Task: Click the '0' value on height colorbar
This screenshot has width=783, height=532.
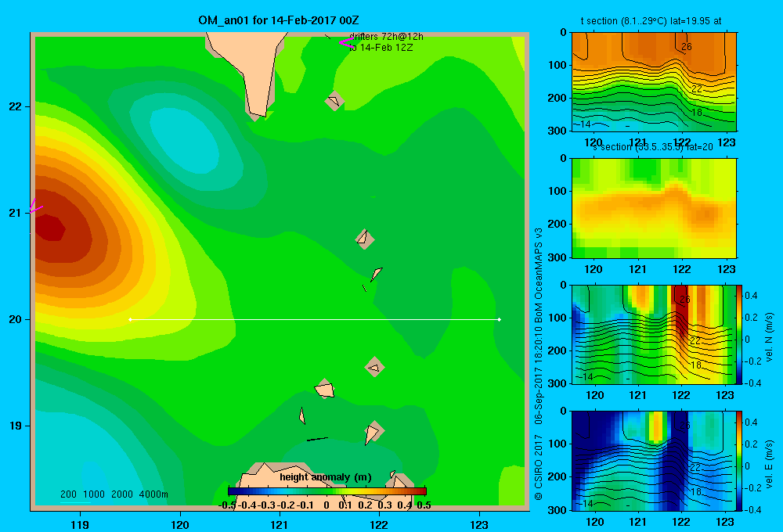Action: [327, 505]
